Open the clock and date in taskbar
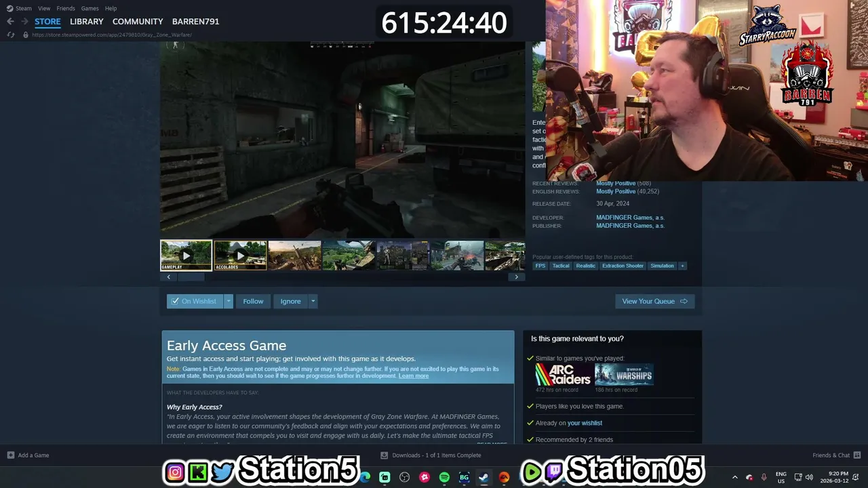This screenshot has width=868, height=488. [835, 477]
